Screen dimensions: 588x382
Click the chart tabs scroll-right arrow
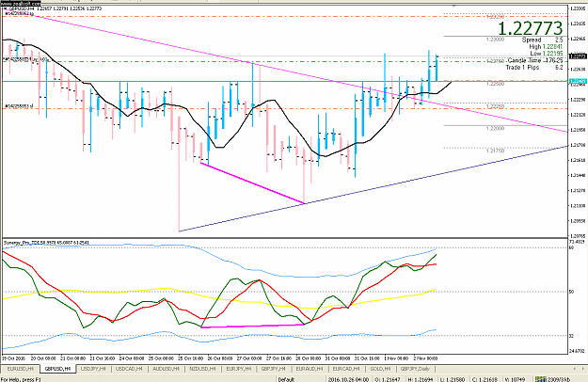[583, 369]
